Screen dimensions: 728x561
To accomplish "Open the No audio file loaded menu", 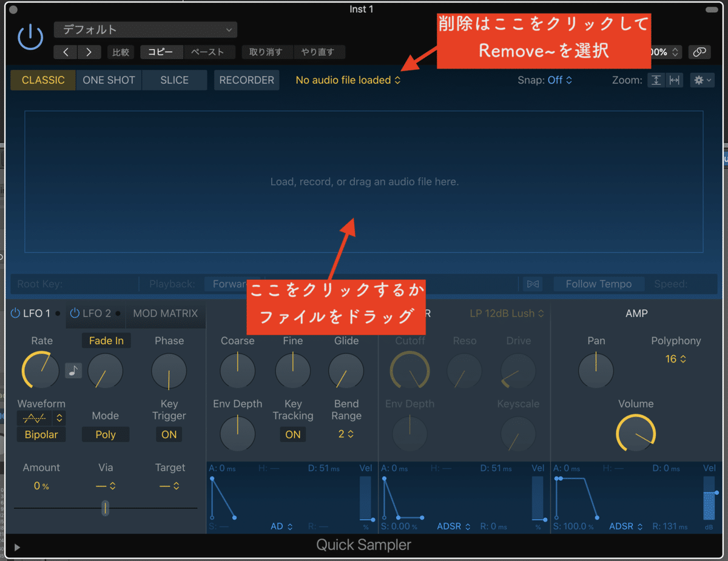I will [x=348, y=80].
